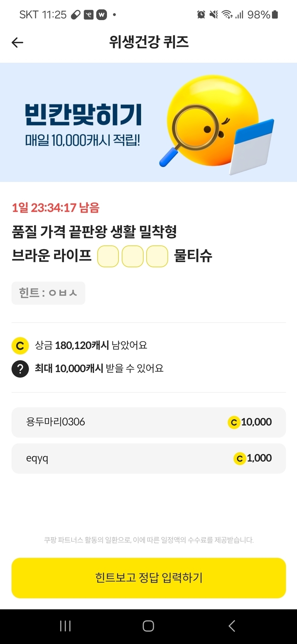Tap the battery indicator in status bar
The width and height of the screenshot is (297, 644).
coord(275,15)
